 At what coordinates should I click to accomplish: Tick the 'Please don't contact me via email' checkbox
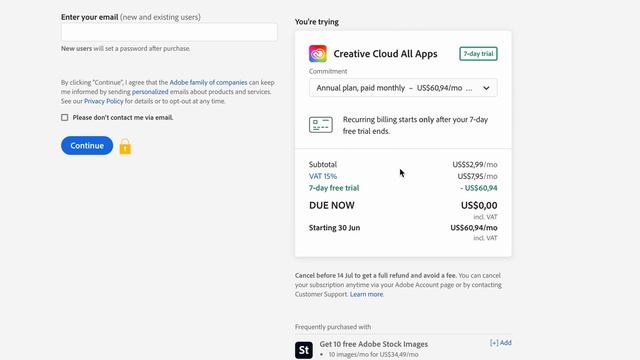click(64, 118)
